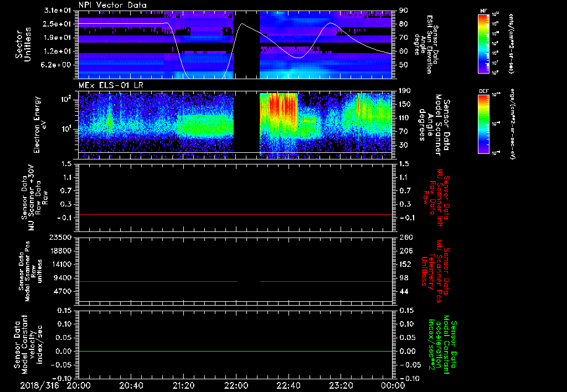Click the 23500 scanner position axis value
567x392 pixels.
pyautogui.click(x=60, y=238)
